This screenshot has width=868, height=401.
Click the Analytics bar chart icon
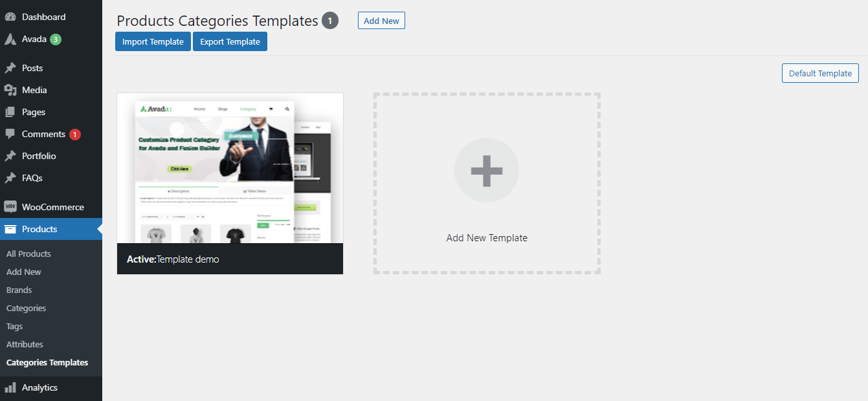10,387
